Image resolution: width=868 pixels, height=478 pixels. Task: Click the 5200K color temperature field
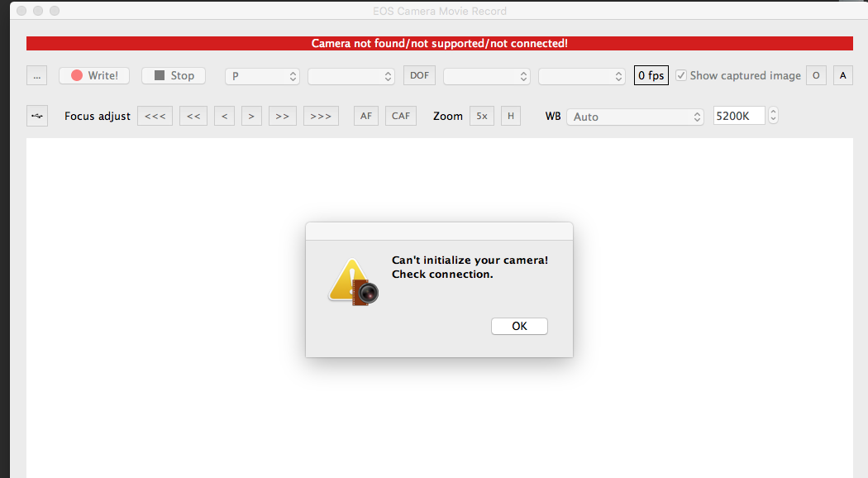[739, 116]
